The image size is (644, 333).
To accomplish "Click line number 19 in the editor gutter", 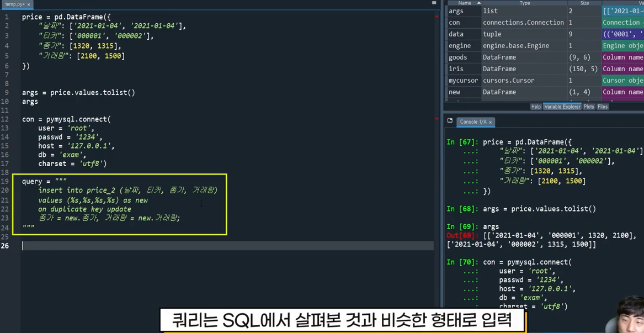I will pyautogui.click(x=5, y=181).
